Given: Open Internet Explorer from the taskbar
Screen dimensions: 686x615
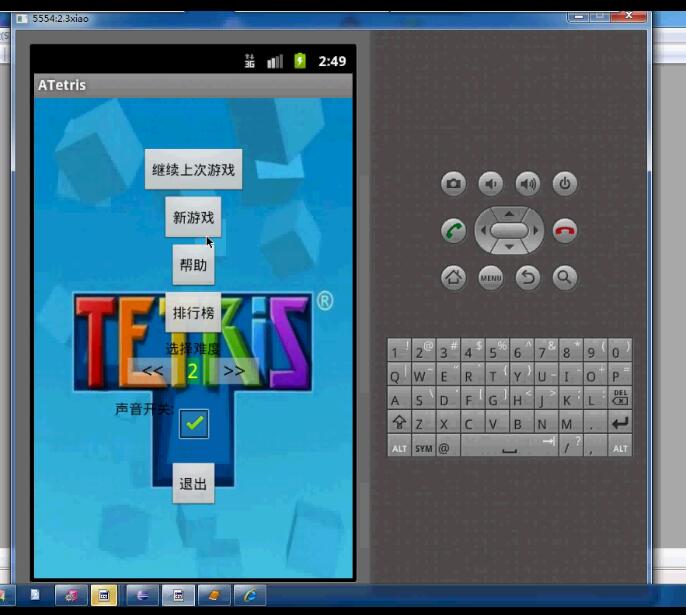Looking at the screenshot, I should [250, 595].
